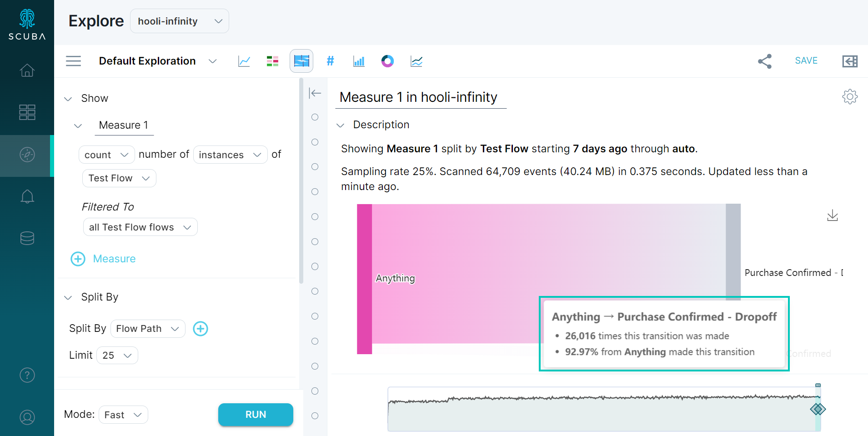Open the Scuba logo home
Viewport: 868px width, 436px height.
point(27,25)
